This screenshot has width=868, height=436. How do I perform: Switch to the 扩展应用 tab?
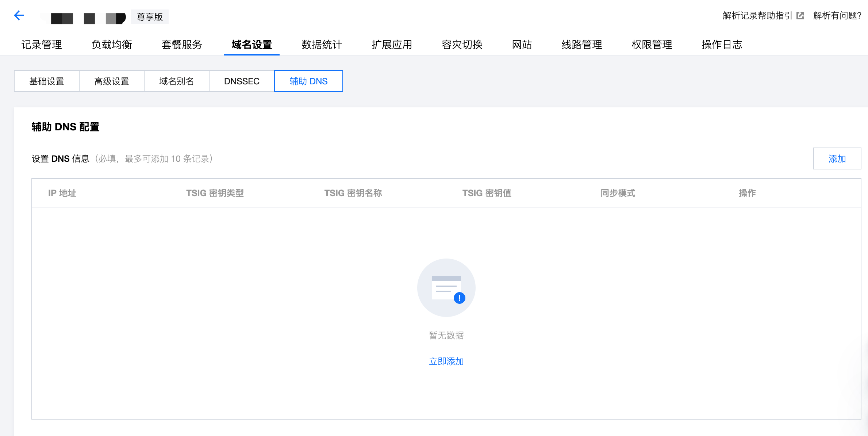pyautogui.click(x=391, y=45)
